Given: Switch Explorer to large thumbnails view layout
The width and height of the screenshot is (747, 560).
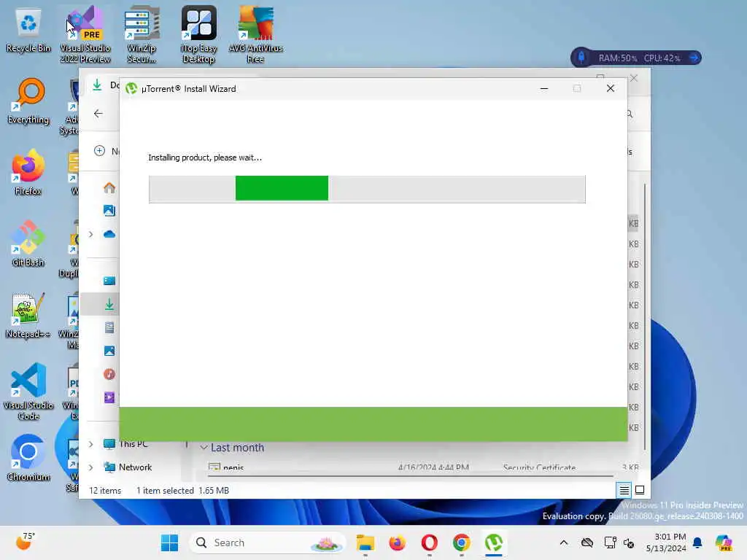Looking at the screenshot, I should pos(640,490).
